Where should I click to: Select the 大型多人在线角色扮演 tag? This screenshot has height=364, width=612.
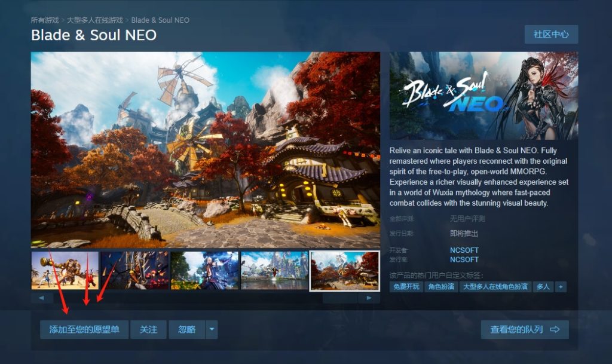(495, 287)
